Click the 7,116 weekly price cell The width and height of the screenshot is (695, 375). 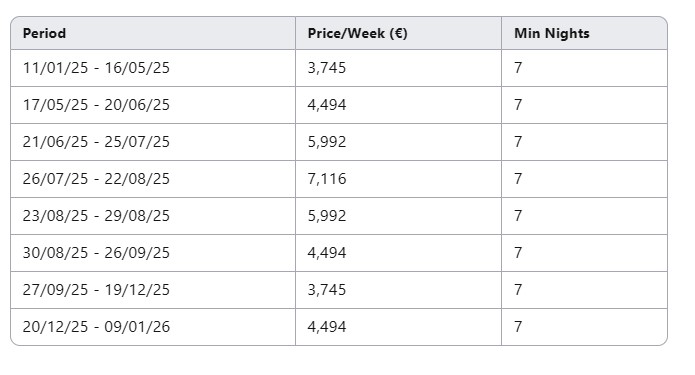coord(398,179)
